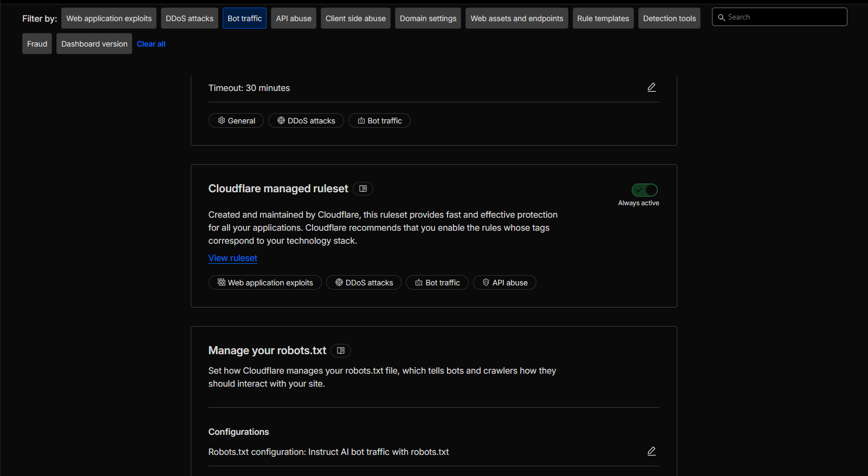Screen dimensions: 868x476
Task: Filter by API abuse at top
Action: click(294, 18)
